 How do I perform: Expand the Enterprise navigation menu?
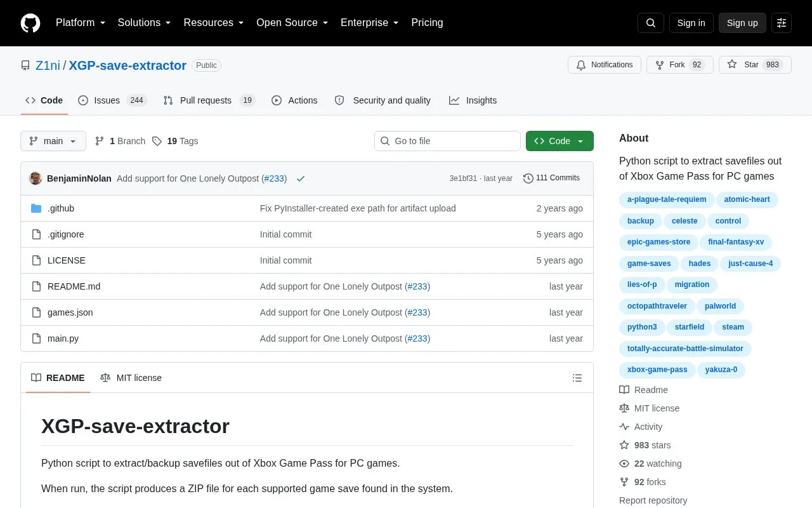(370, 23)
